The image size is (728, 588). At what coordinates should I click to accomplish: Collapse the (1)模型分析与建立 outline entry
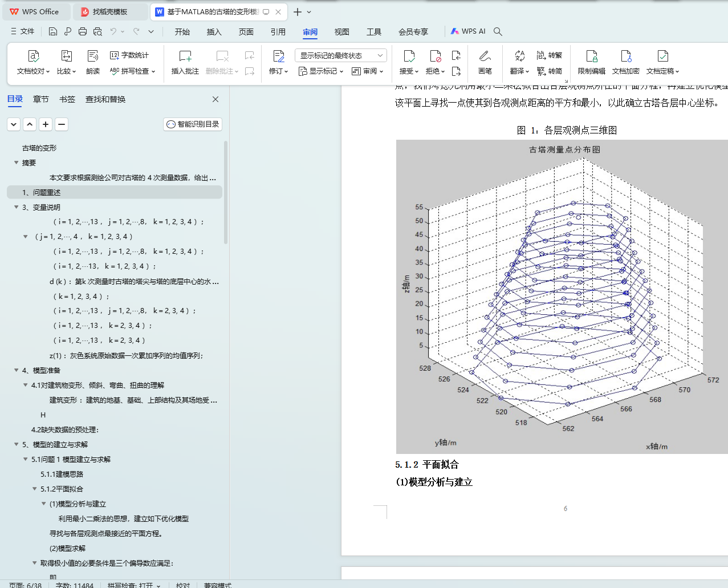coord(43,504)
